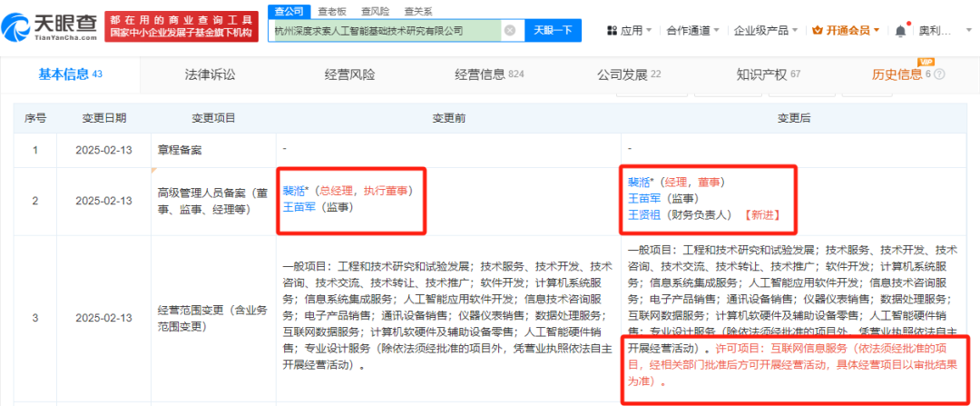Screen dimensions: 980x406
Task: Click the red banner ad beside logo
Action: (x=181, y=26)
